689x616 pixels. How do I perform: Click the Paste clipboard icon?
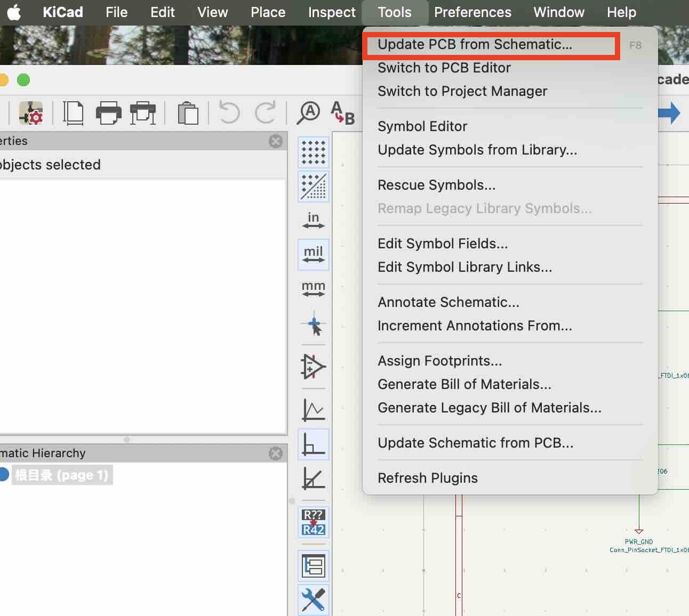188,113
